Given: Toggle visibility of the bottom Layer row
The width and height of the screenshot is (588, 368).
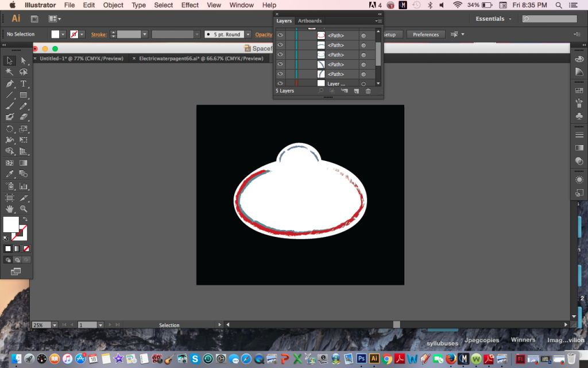Looking at the screenshot, I should point(280,84).
